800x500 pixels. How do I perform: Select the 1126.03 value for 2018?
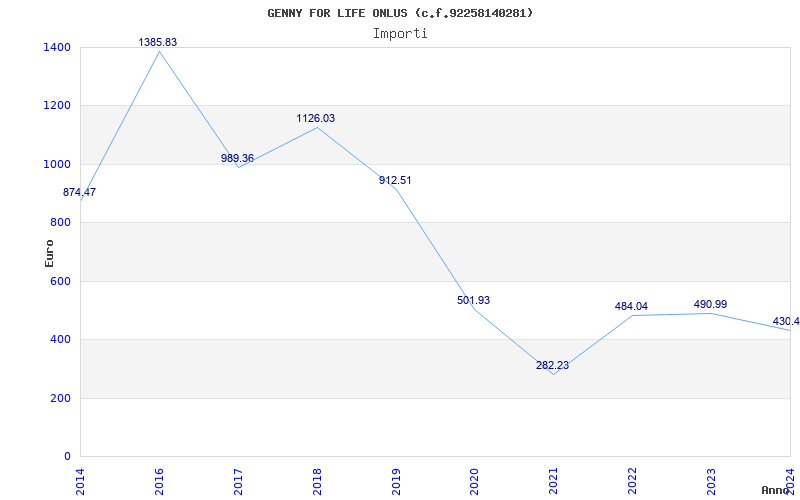[x=316, y=118]
